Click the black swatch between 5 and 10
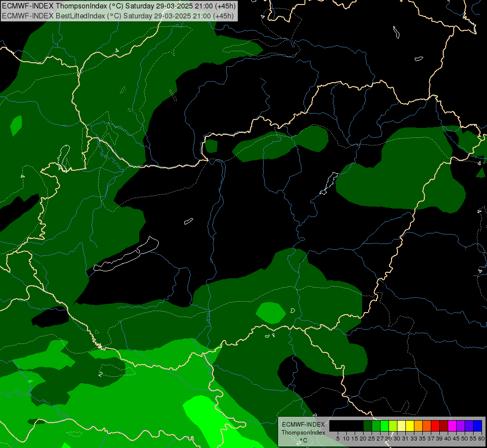Screen dimensions: 487x448 click(342, 426)
